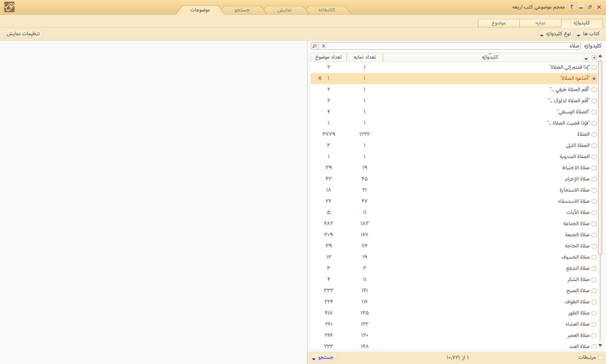
Task: Select the کلیدواژه sub-tab
Action: tap(581, 23)
